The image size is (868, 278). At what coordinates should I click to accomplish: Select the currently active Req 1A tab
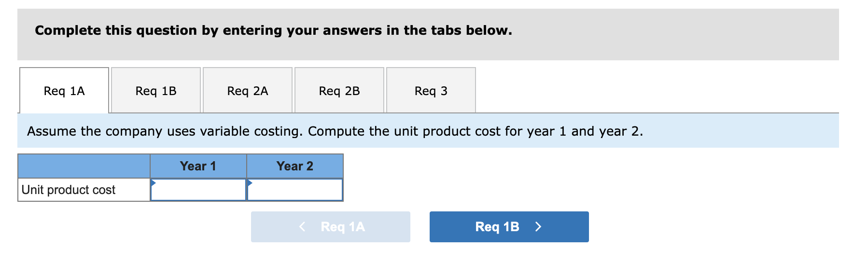[63, 90]
